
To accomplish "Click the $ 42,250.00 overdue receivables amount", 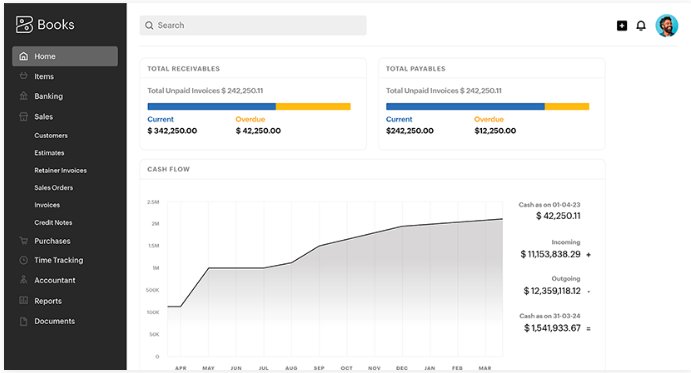I will 258,131.
